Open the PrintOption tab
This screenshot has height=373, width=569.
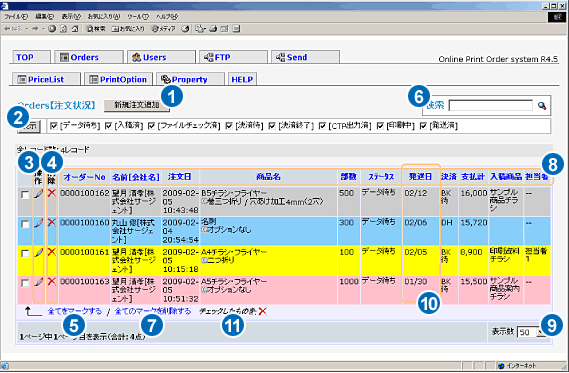pos(118,79)
